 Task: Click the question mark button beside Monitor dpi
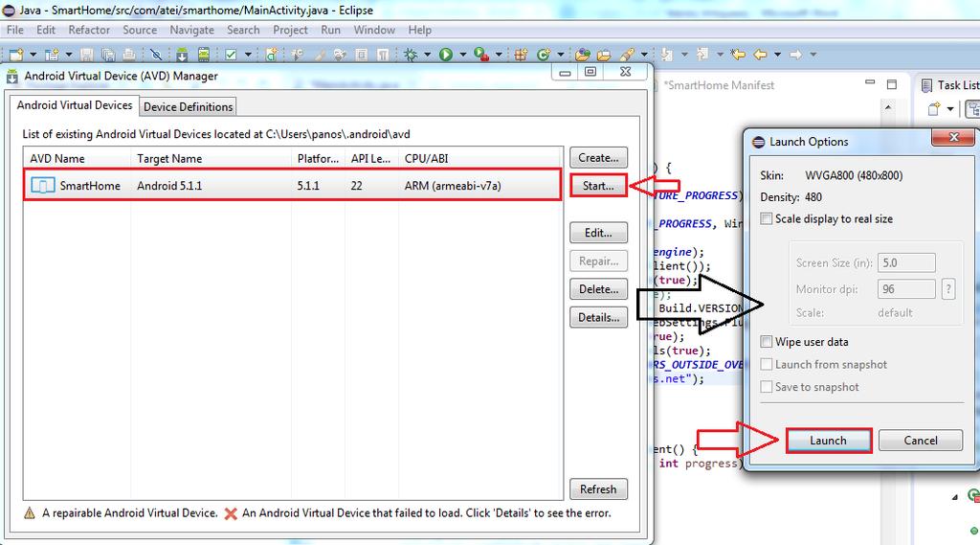948,289
